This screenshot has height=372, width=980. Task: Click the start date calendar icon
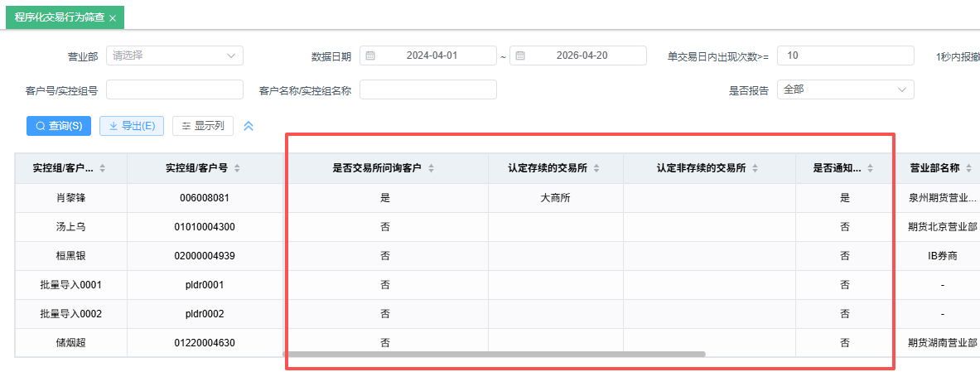[x=370, y=56]
